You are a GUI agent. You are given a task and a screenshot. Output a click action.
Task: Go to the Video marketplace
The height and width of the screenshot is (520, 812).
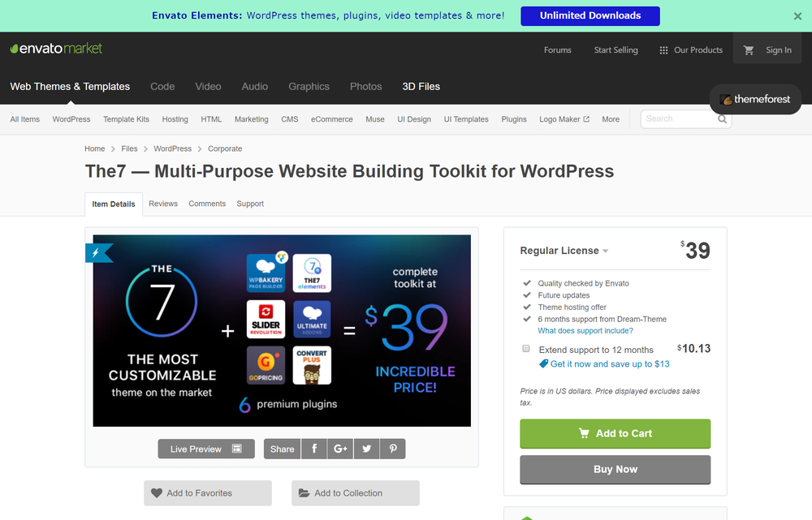[x=208, y=87]
